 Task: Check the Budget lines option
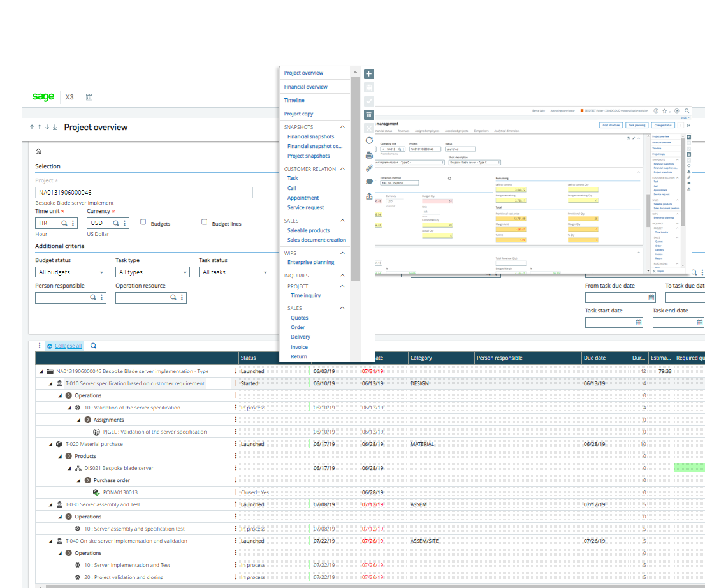[204, 222]
